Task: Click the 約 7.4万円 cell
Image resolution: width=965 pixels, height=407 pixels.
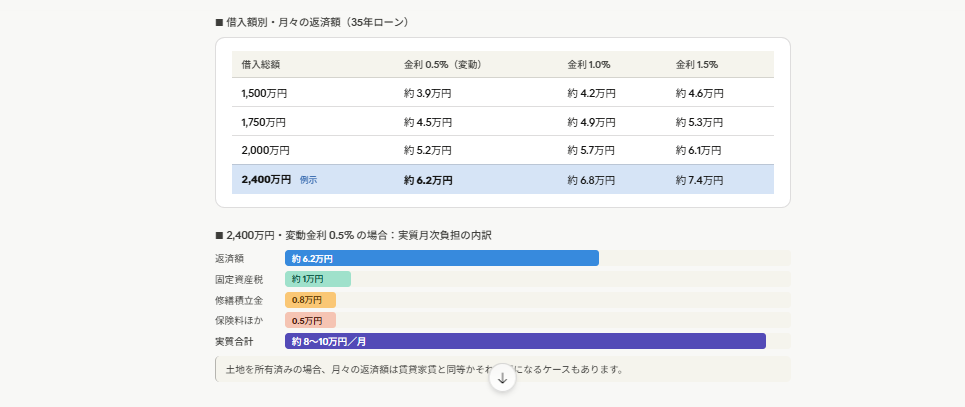Action: tap(700, 180)
